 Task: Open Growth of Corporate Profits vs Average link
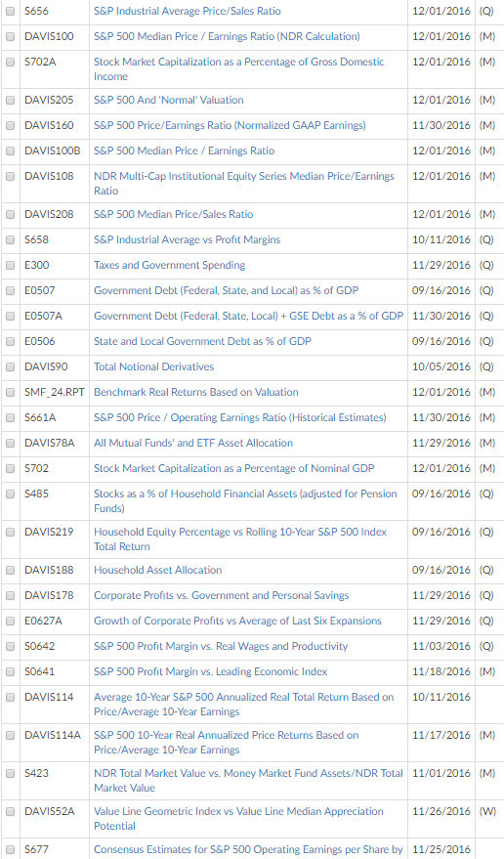tap(237, 621)
